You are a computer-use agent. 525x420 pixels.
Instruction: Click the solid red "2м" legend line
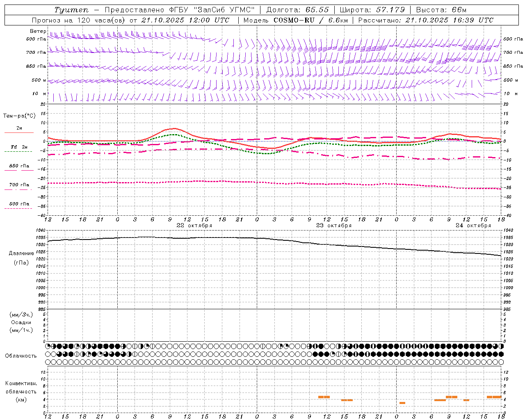(x=19, y=132)
